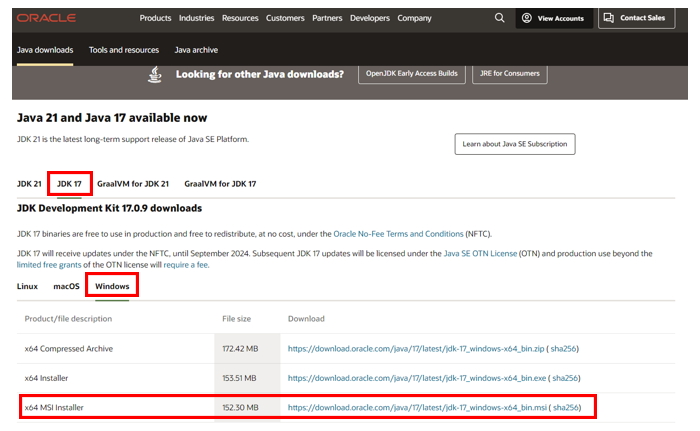Select the Windows platform tab

point(112,286)
